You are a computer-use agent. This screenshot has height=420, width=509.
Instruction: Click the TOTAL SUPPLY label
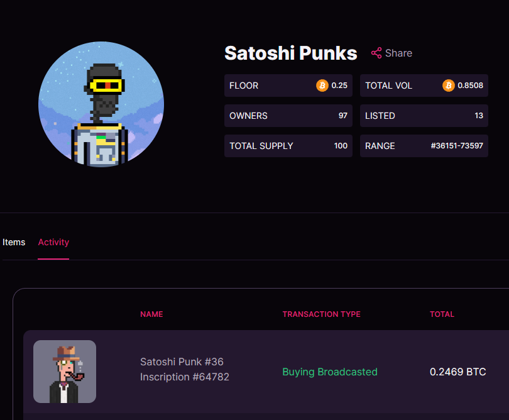pyautogui.click(x=261, y=146)
